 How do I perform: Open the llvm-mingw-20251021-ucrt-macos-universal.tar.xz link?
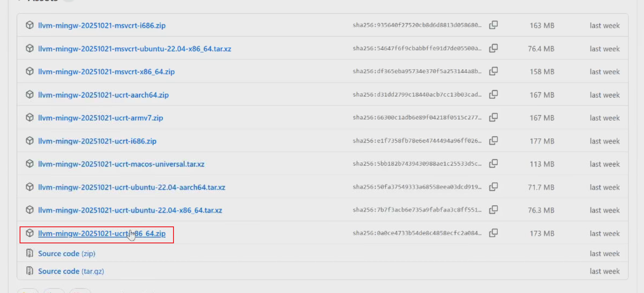[121, 164]
